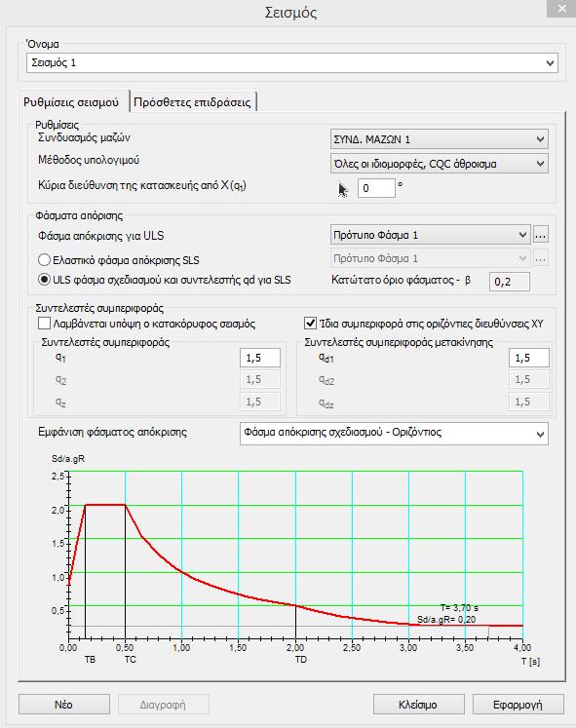Click the q1 behaviour factor input
Image resolution: width=576 pixels, height=728 pixels.
click(260, 358)
